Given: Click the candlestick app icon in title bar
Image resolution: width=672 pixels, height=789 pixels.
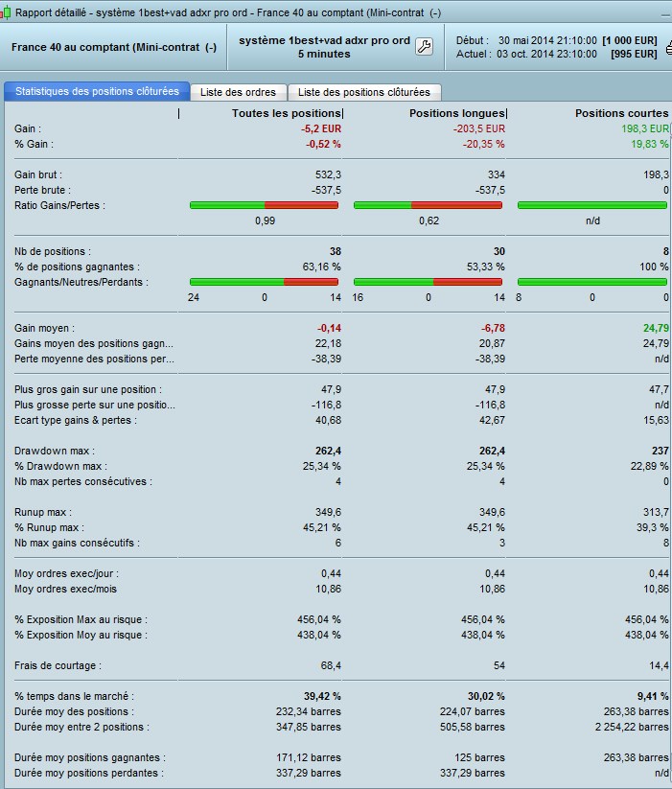Looking at the screenshot, I should click(x=5, y=12).
